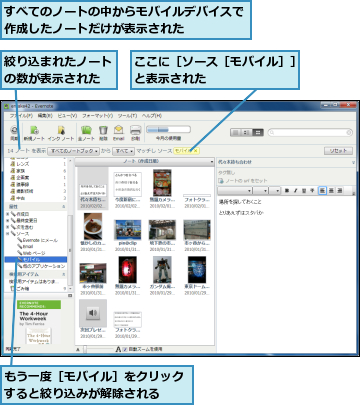
Task: Remove the モバイル source filter tag
Action: click(x=196, y=151)
